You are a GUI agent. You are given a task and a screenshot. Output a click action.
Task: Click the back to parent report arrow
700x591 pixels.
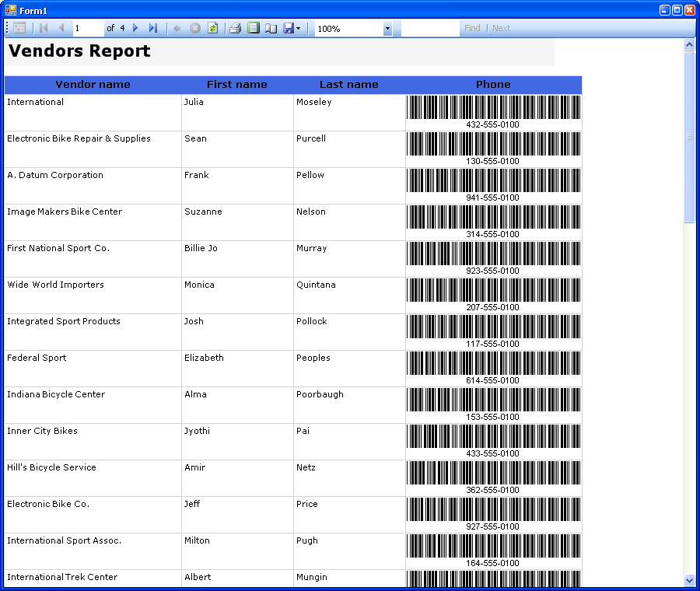tap(177, 28)
